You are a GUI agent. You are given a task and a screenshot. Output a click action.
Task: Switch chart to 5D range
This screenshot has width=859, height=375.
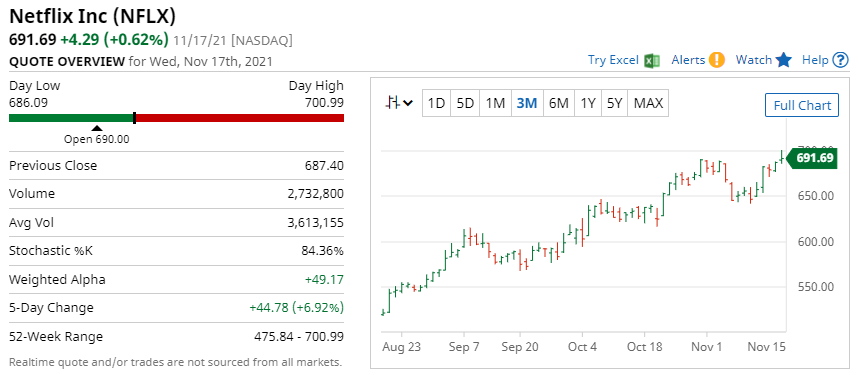(465, 103)
